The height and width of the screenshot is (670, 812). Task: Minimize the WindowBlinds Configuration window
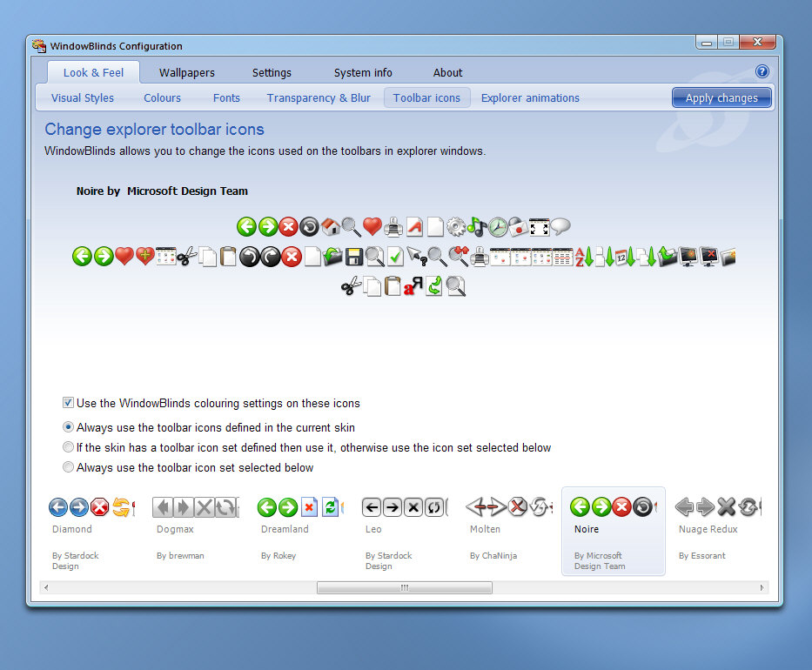click(707, 43)
